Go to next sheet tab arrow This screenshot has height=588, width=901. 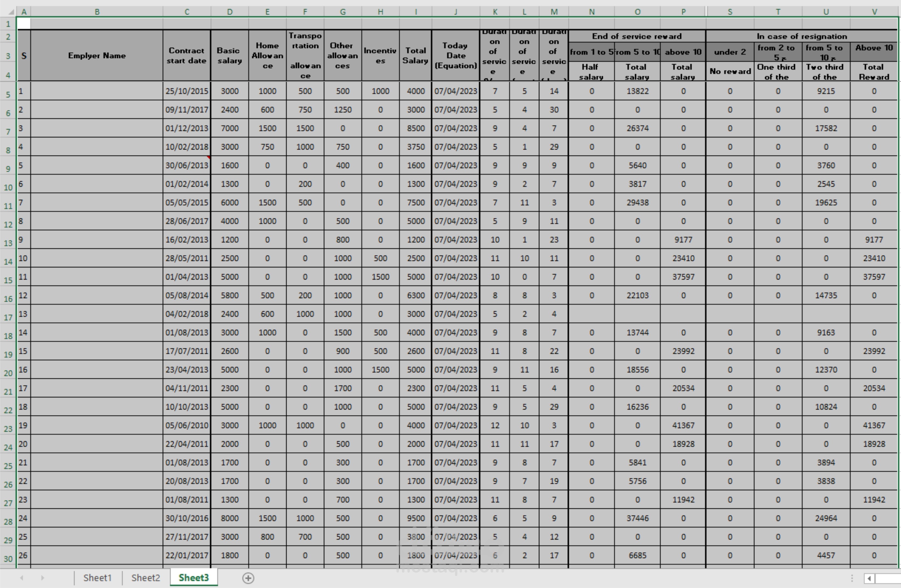click(42, 578)
